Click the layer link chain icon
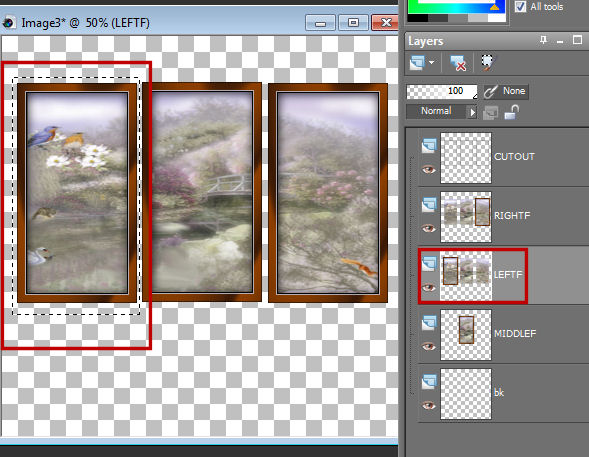The width and height of the screenshot is (589, 457). point(490,91)
